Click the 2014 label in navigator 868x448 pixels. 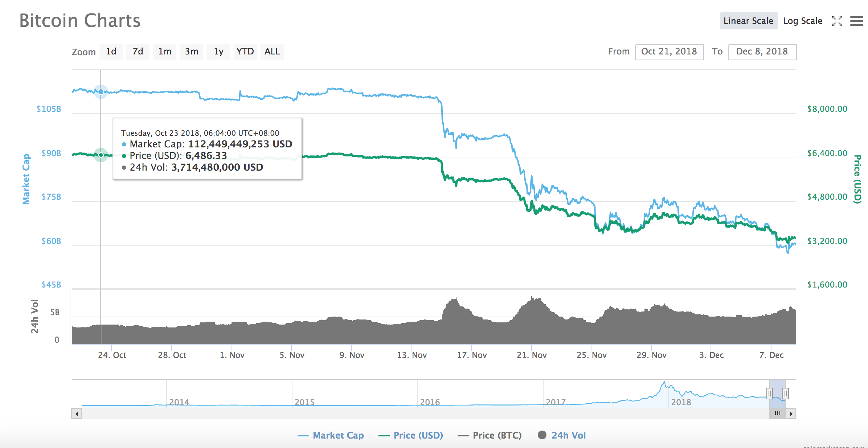click(179, 402)
